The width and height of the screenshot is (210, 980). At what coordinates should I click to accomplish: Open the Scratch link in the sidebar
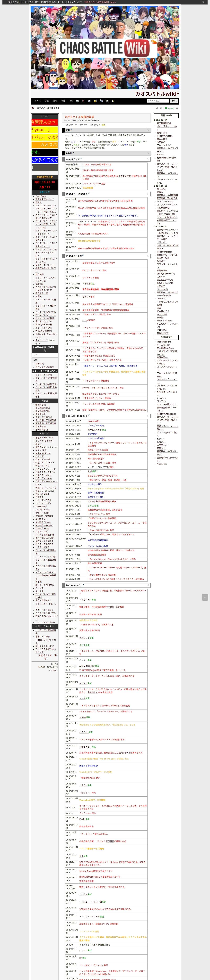tap(39, 591)
